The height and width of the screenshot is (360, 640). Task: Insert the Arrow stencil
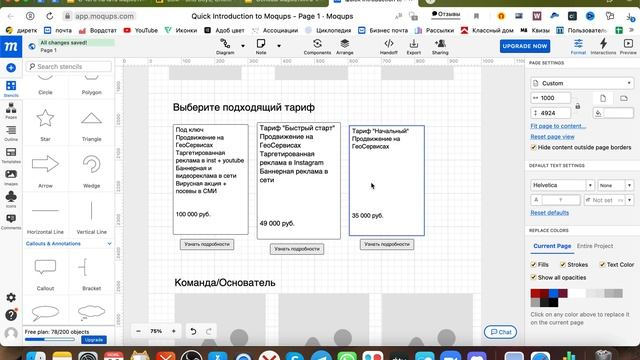click(45, 170)
